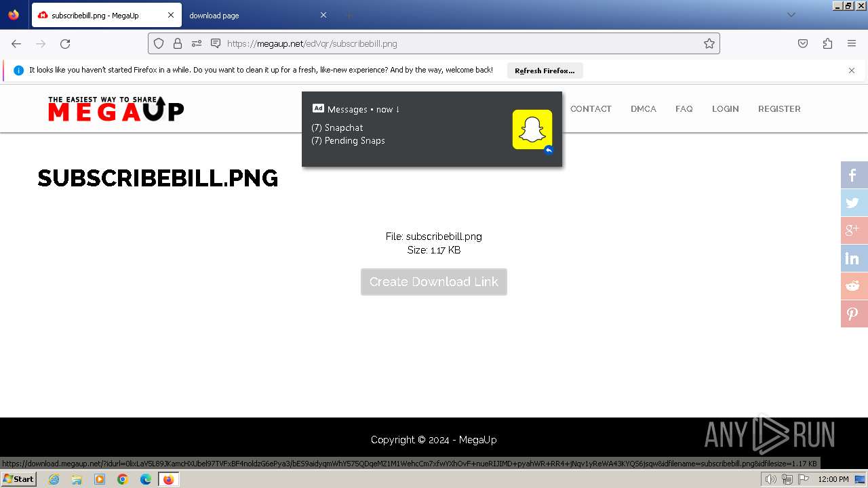The width and height of the screenshot is (868, 488).
Task: Click the SUBSCRIBEBILL.PNG heading
Action: click(x=158, y=178)
